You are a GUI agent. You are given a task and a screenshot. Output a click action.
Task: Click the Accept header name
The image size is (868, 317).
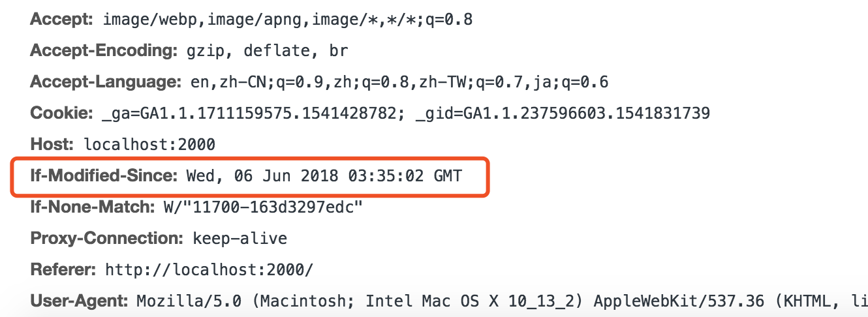pyautogui.click(x=63, y=20)
